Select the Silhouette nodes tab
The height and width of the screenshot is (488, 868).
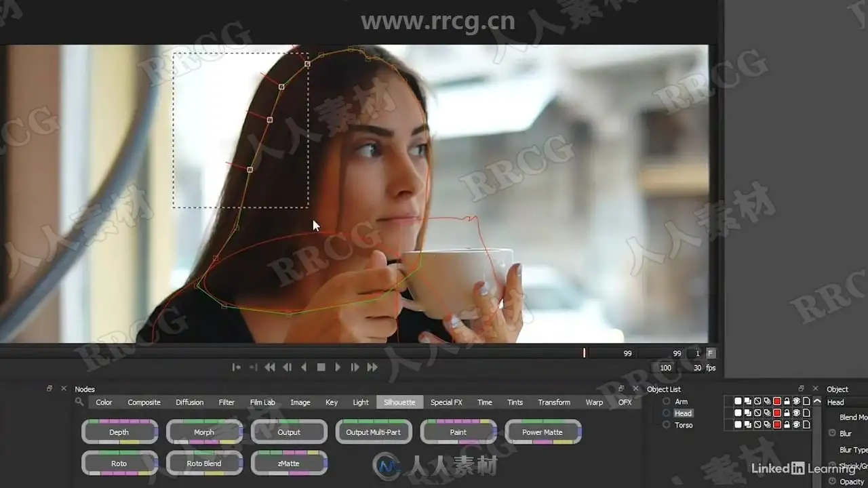399,402
